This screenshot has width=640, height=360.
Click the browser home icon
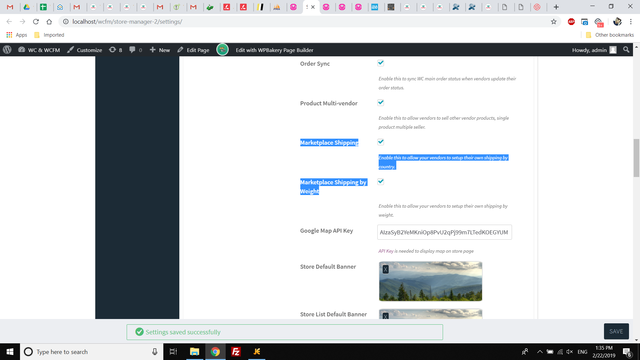tap(49, 22)
